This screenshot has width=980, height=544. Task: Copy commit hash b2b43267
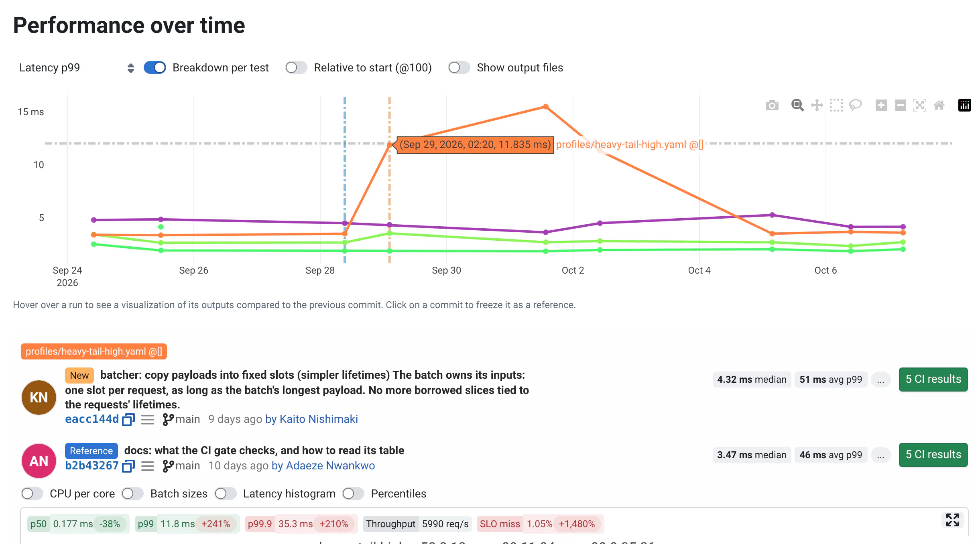128,466
